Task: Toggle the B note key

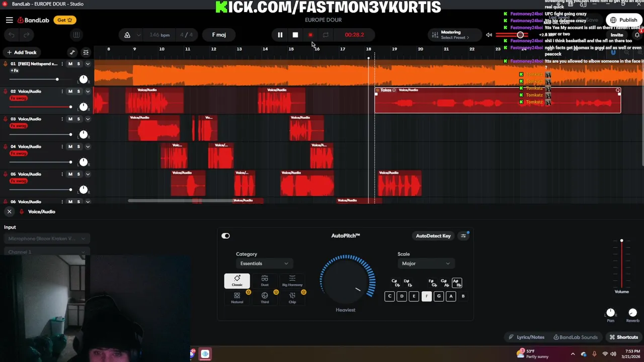Action: tap(463, 296)
